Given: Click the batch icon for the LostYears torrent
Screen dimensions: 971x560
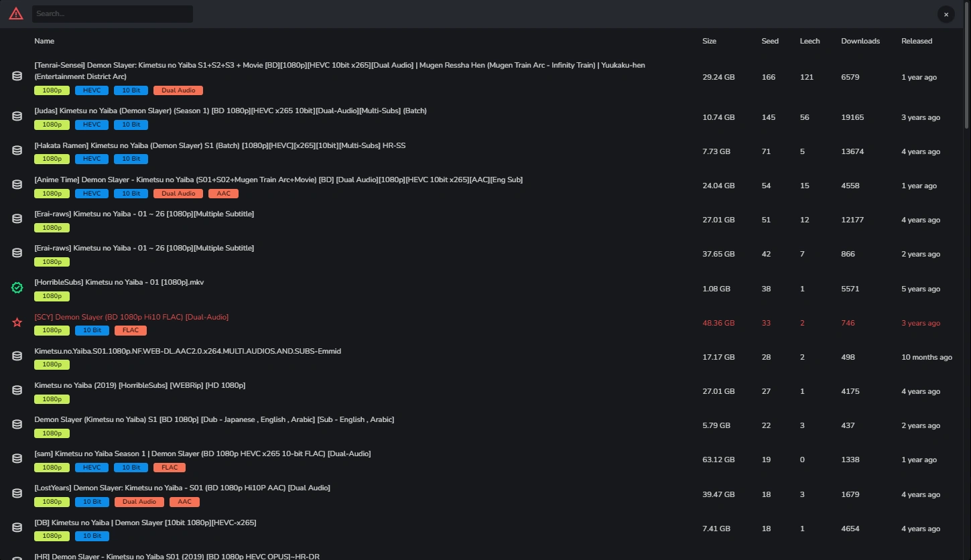Looking at the screenshot, I should click(x=17, y=494).
